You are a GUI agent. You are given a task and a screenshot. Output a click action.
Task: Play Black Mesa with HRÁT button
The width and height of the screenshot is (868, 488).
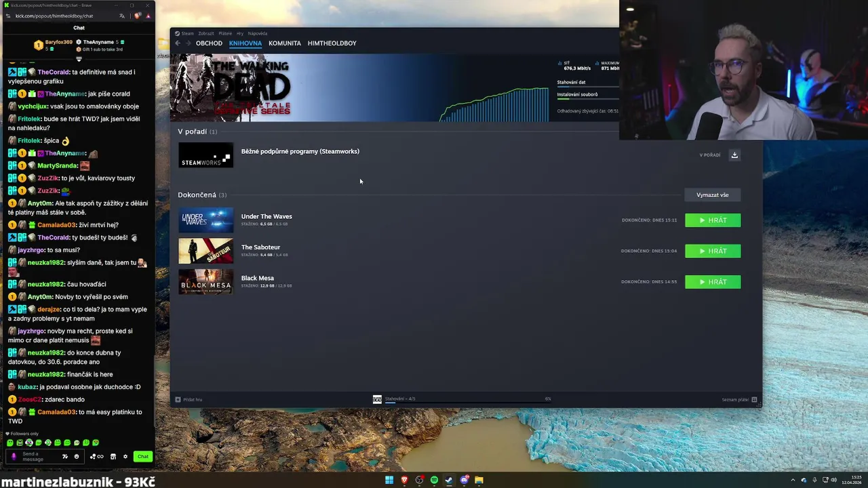[x=713, y=282]
